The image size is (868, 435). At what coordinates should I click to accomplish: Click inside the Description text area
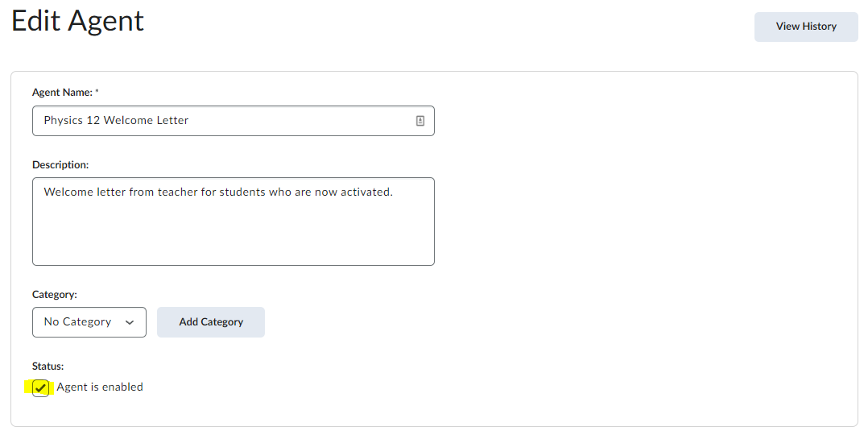[x=233, y=222]
